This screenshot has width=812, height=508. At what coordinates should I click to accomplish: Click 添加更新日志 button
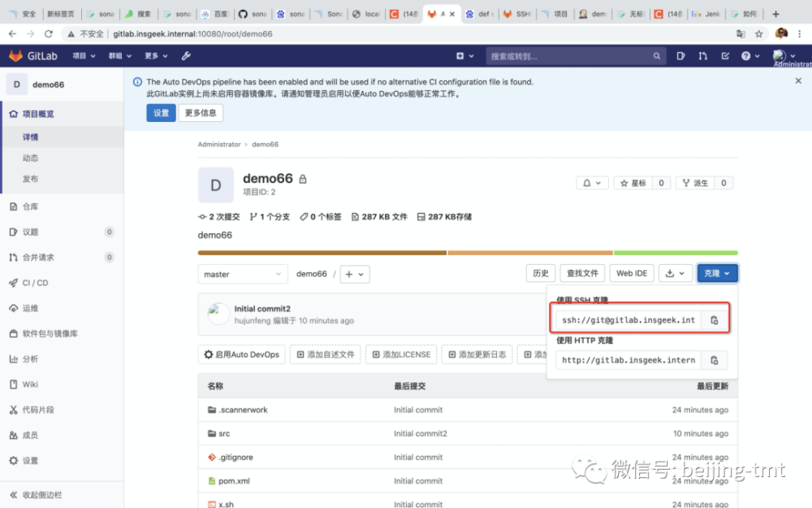[477, 354]
